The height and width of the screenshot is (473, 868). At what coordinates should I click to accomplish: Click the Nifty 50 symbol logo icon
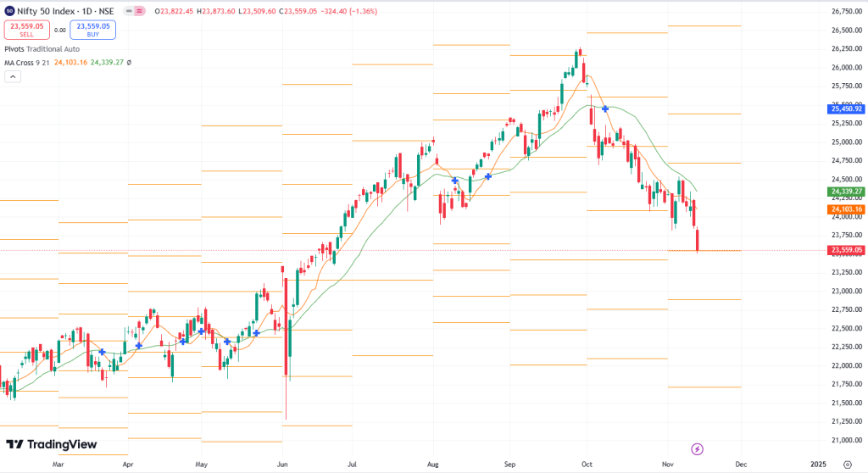click(x=9, y=11)
